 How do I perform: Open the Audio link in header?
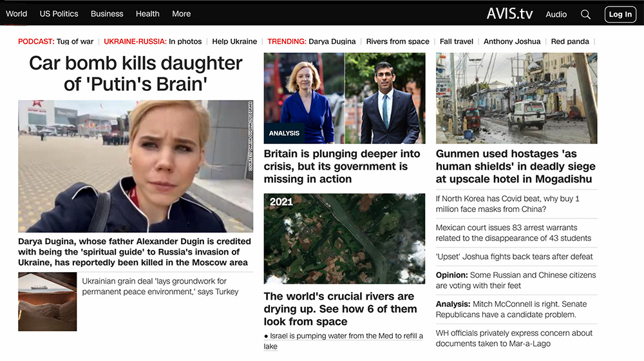pyautogui.click(x=556, y=14)
